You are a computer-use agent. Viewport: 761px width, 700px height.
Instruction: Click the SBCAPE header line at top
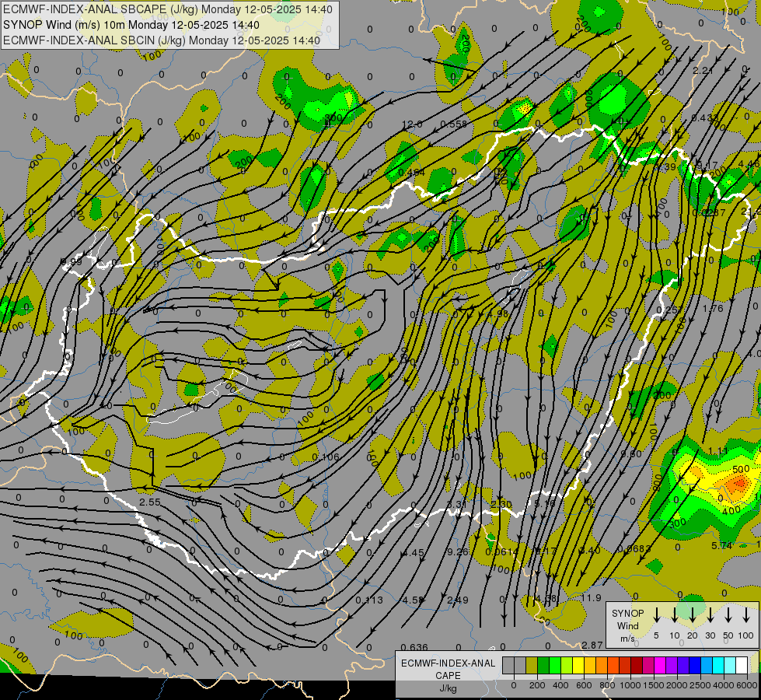pyautogui.click(x=168, y=9)
